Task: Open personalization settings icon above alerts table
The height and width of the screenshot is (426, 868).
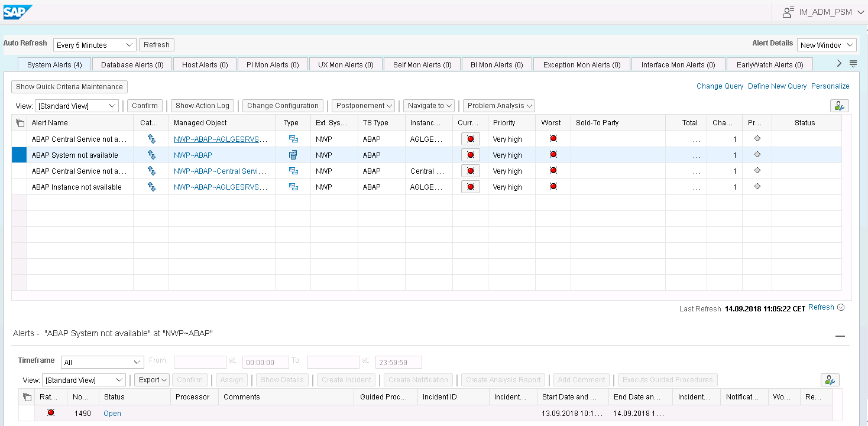Action: click(839, 106)
